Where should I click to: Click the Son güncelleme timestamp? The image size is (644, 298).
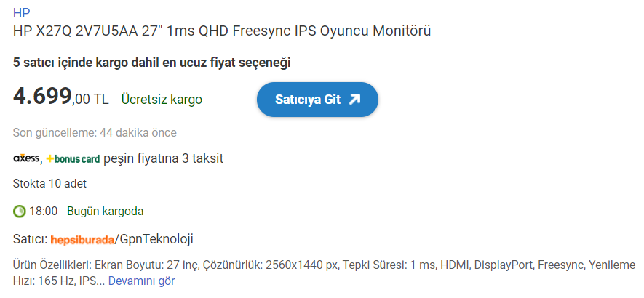click(95, 132)
